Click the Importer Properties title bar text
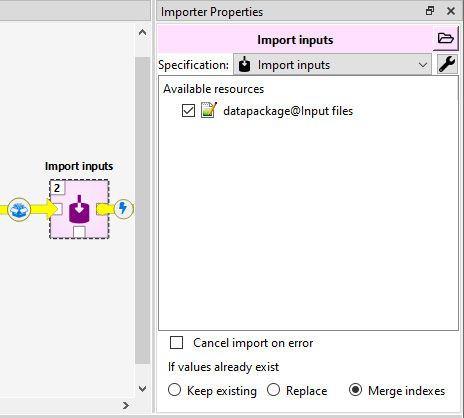The width and height of the screenshot is (464, 418). pyautogui.click(x=212, y=12)
